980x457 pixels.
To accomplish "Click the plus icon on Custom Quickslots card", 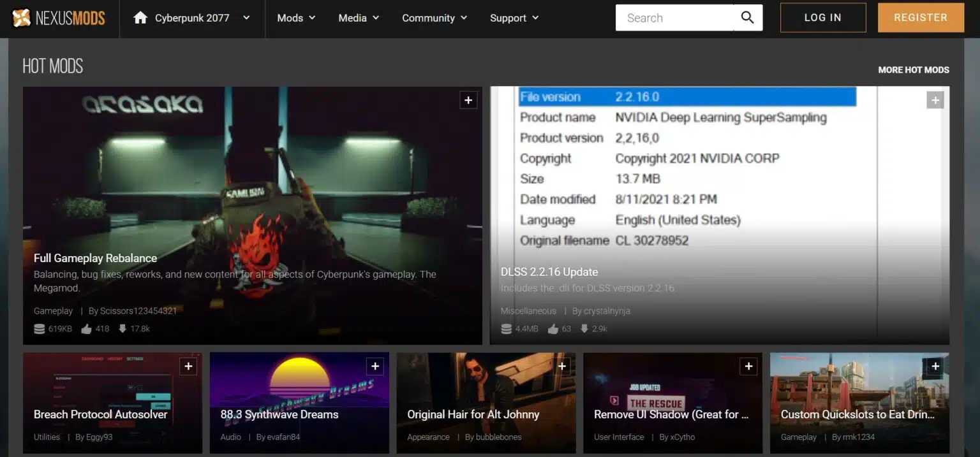I will coord(935,366).
